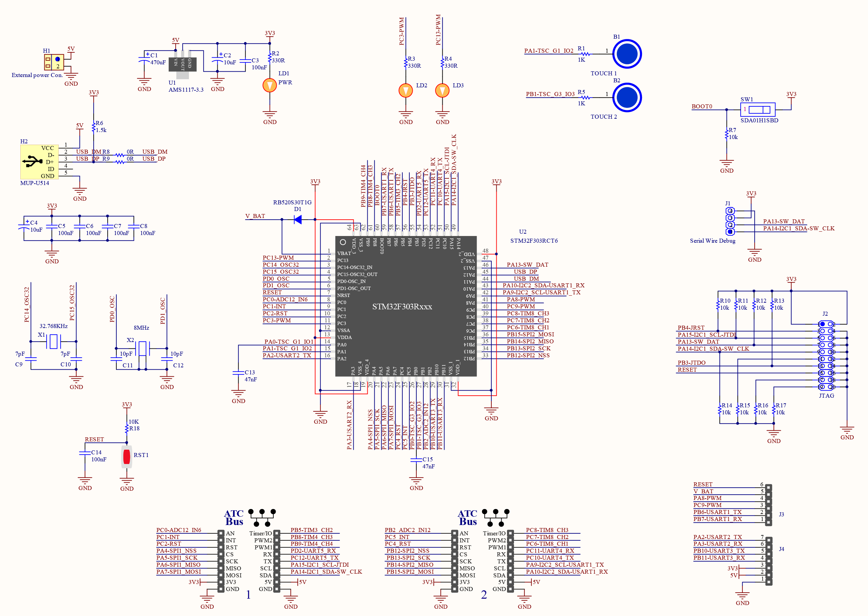Click the 'External power Con.' text
The height and width of the screenshot is (616, 868).
click(x=37, y=75)
